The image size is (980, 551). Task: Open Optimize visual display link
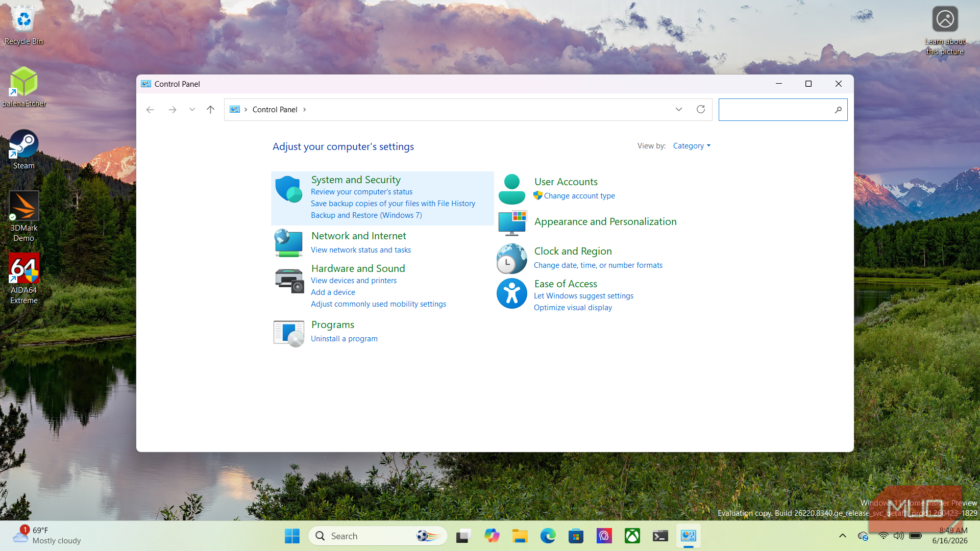point(573,308)
